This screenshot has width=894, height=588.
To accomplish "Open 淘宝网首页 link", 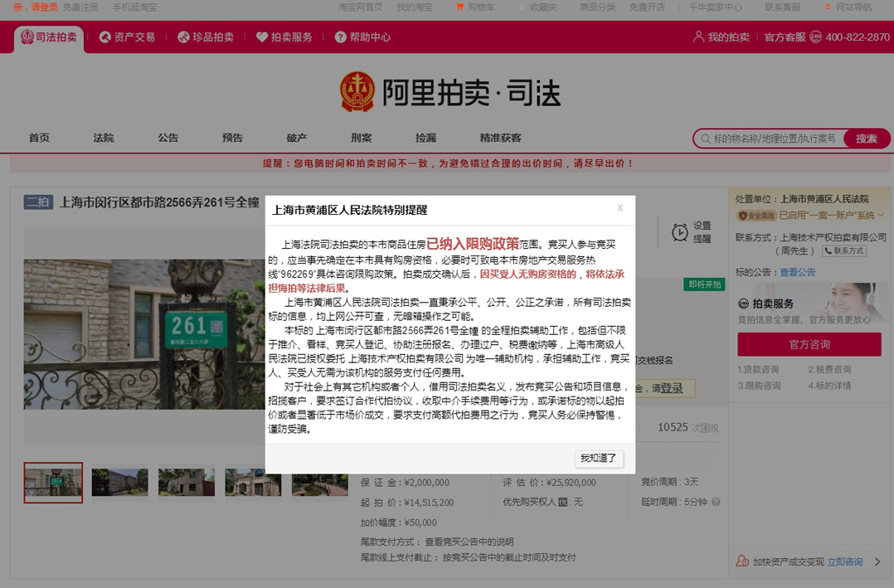I will (x=360, y=7).
